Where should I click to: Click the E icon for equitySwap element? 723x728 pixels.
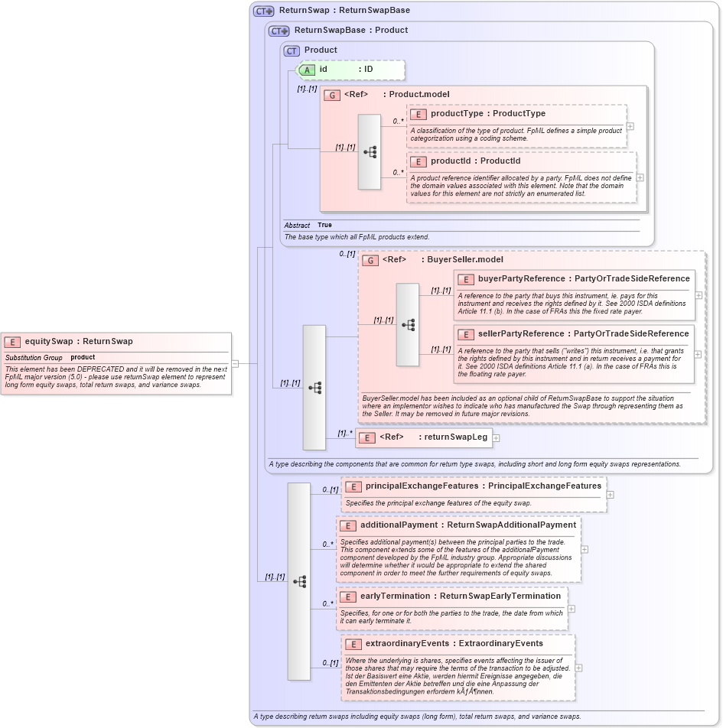[11, 341]
